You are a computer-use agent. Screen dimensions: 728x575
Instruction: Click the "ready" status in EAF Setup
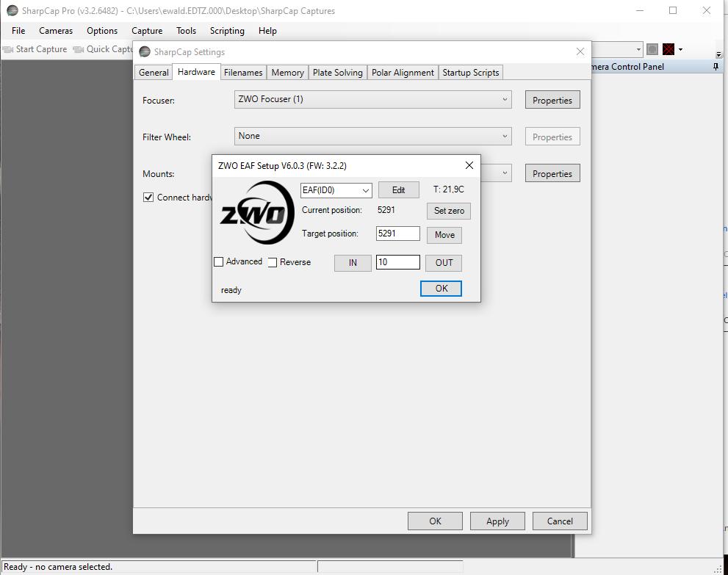pos(231,290)
